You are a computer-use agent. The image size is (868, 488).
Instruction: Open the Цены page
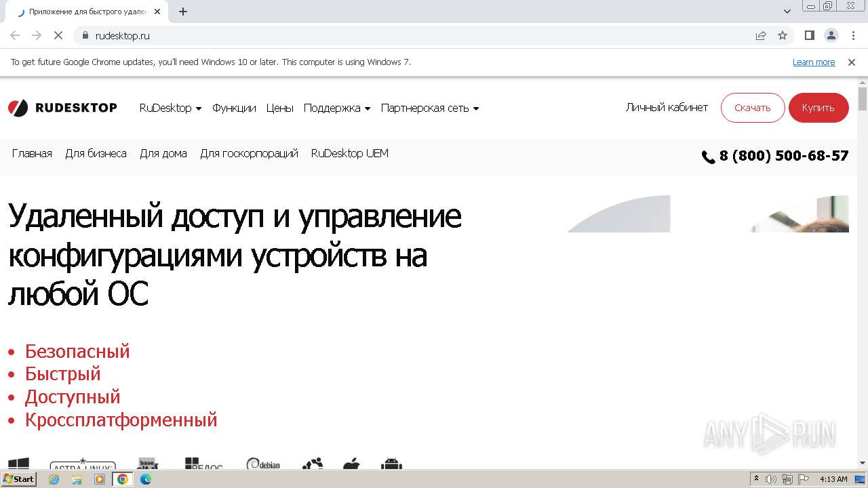point(279,108)
